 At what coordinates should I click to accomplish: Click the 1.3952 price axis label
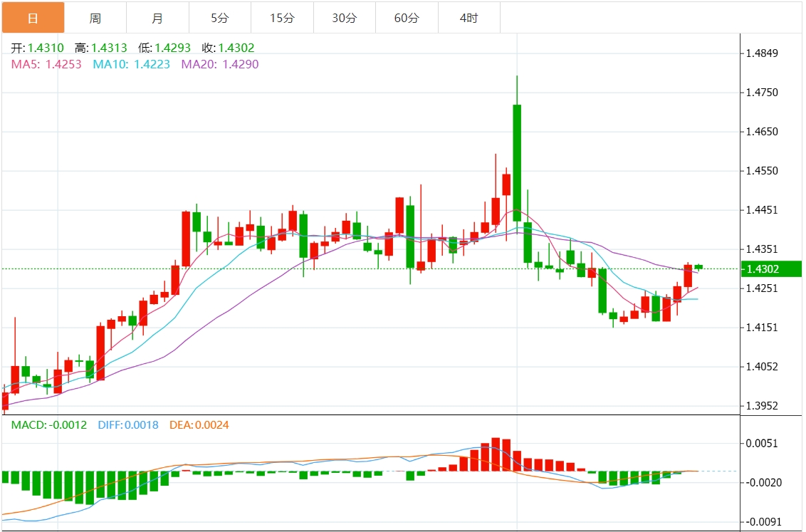click(x=763, y=405)
